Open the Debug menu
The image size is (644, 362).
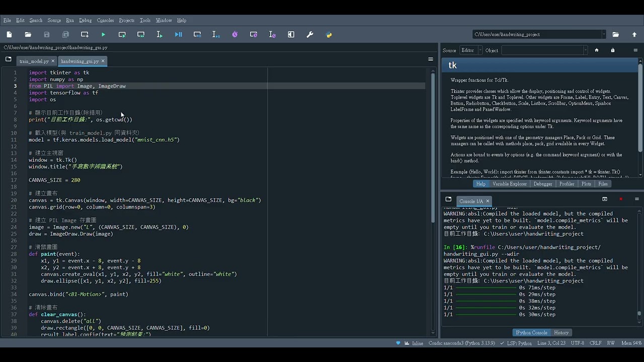[86, 21]
